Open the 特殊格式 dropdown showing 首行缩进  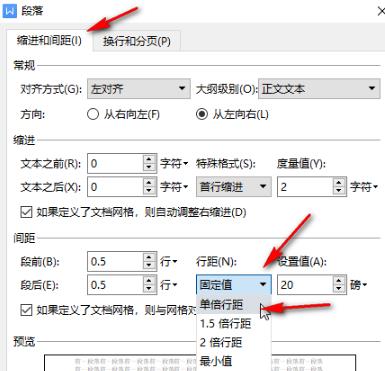pos(234,187)
